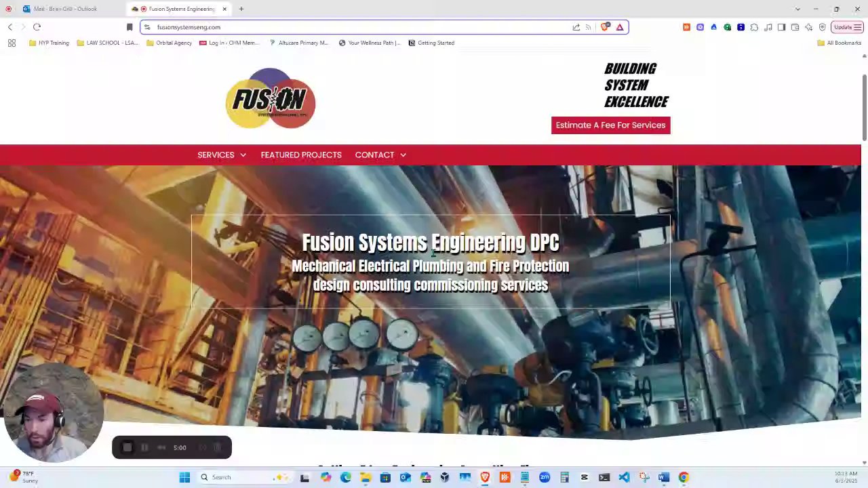Viewport: 868px width, 488px height.
Task: Click the webcam bubble overlay
Action: pyautogui.click(x=53, y=413)
